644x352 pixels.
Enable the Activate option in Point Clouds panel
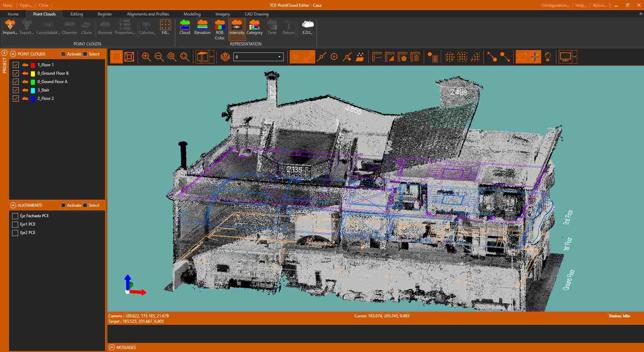tap(63, 54)
